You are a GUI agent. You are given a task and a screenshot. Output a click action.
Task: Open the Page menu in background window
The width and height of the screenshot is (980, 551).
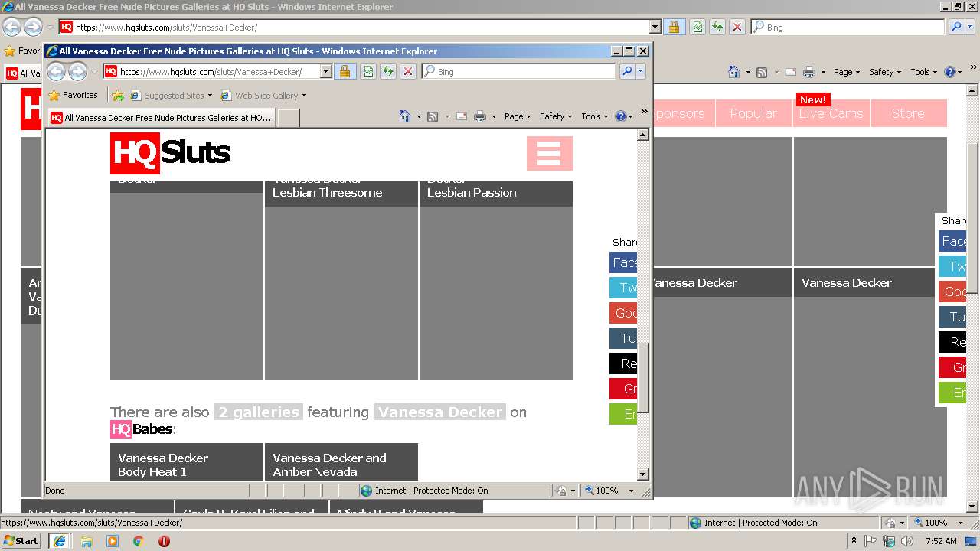point(847,72)
